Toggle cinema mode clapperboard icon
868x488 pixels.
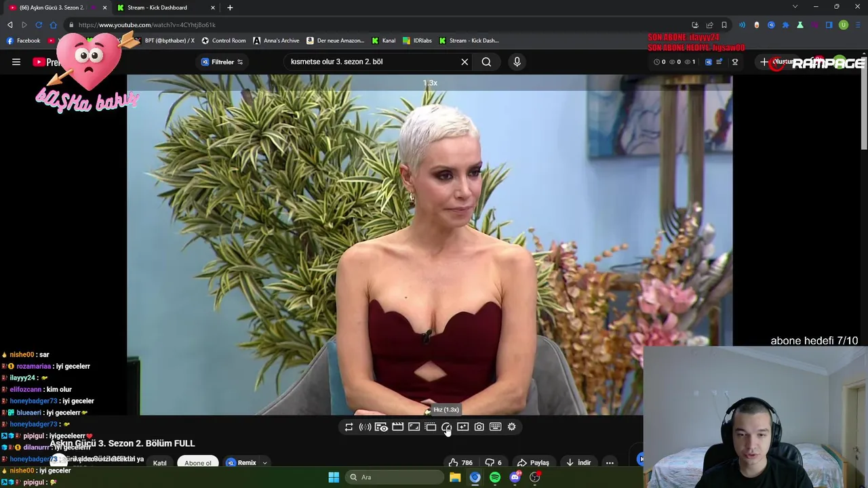coord(397,427)
